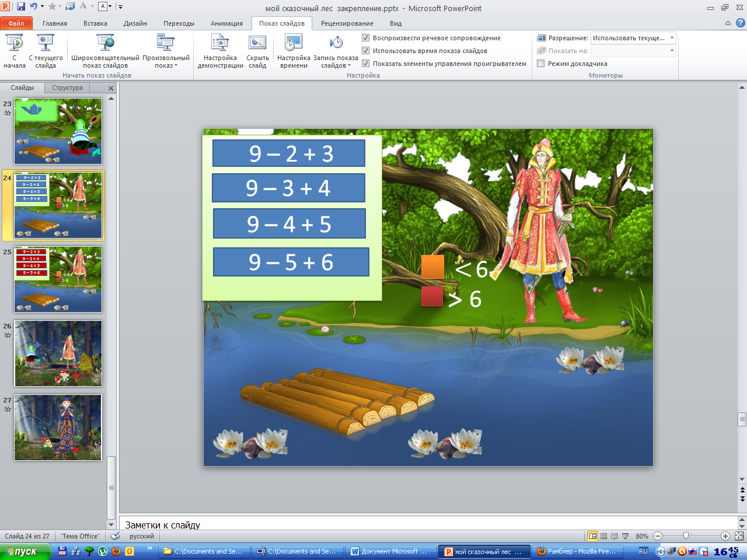The width and height of the screenshot is (747, 560).
Task: Switch to slide sorter view
Action: click(x=603, y=536)
